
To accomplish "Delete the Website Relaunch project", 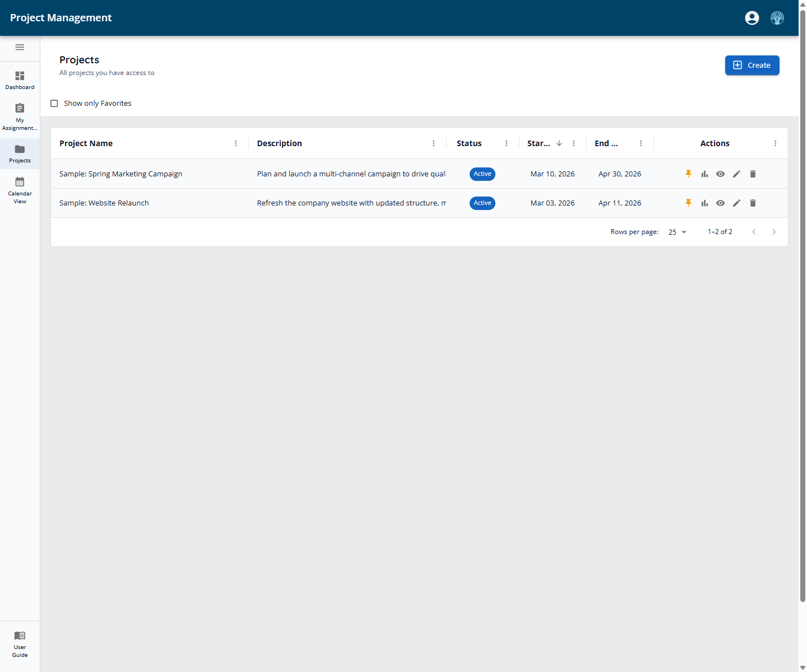I will [x=753, y=203].
